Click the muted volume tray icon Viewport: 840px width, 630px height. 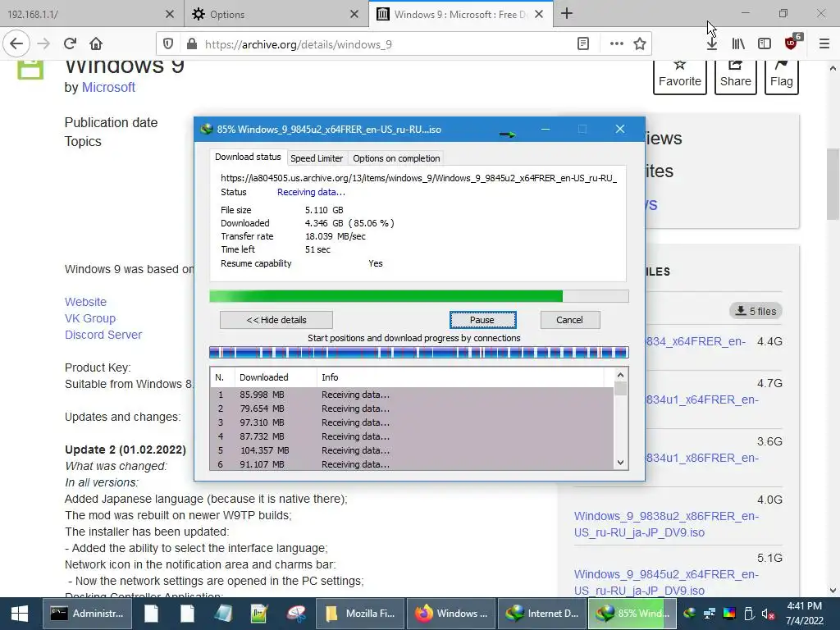point(769,614)
